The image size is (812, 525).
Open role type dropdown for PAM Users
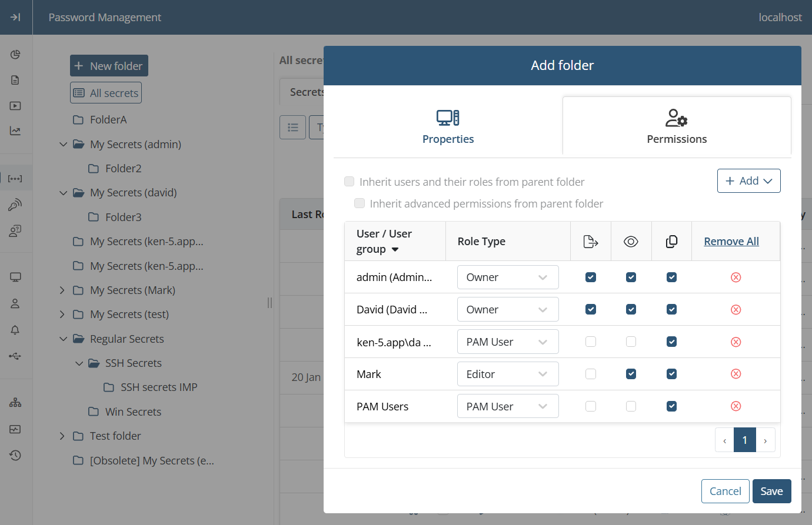tap(508, 406)
